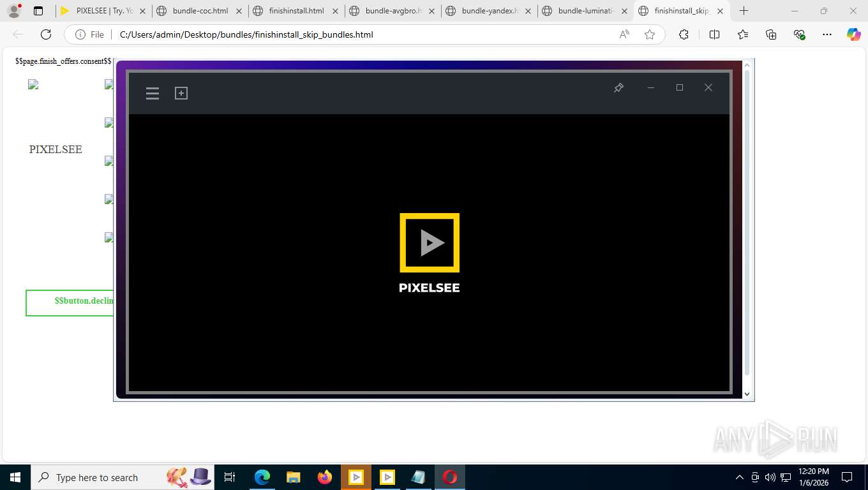This screenshot has width=868, height=490.
Task: Click the PIXELSEE text on page
Action: (56, 149)
